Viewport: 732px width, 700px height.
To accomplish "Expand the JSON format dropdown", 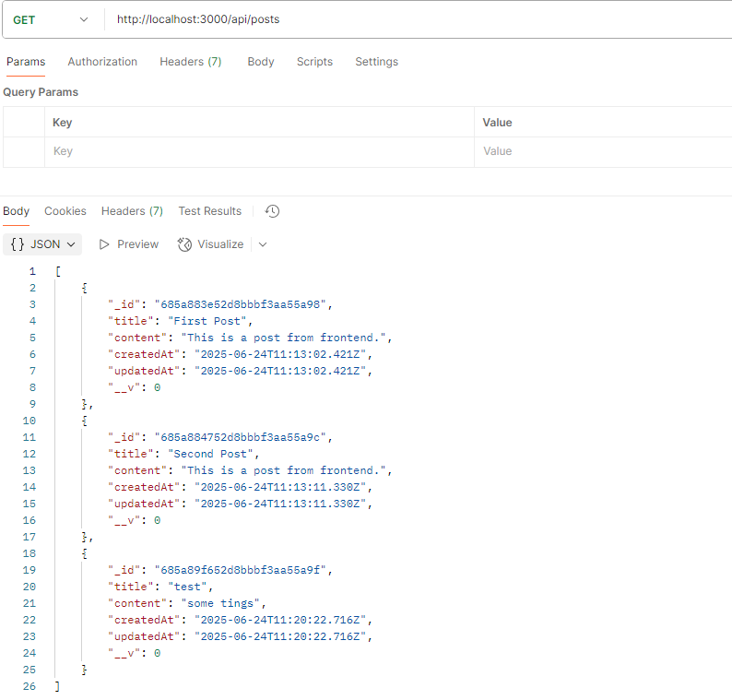I will click(43, 244).
